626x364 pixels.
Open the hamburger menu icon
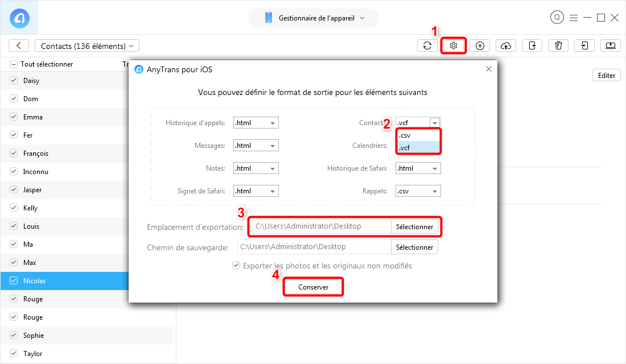pos(574,18)
